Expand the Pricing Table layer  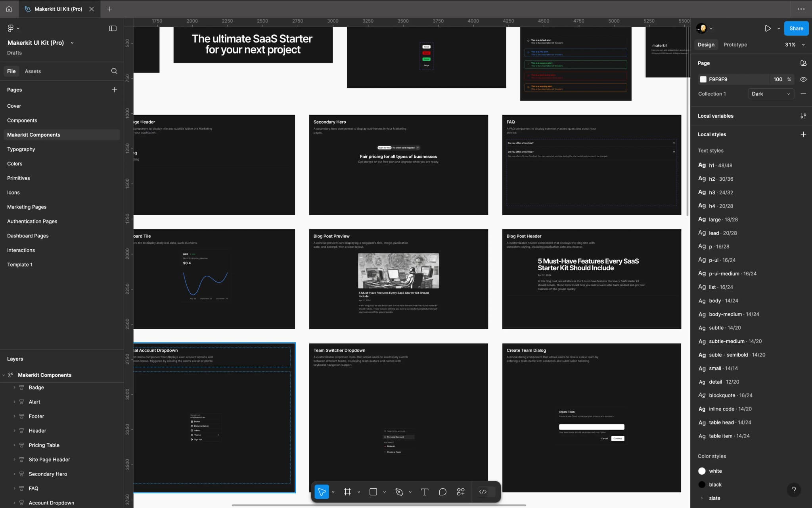(x=15, y=445)
